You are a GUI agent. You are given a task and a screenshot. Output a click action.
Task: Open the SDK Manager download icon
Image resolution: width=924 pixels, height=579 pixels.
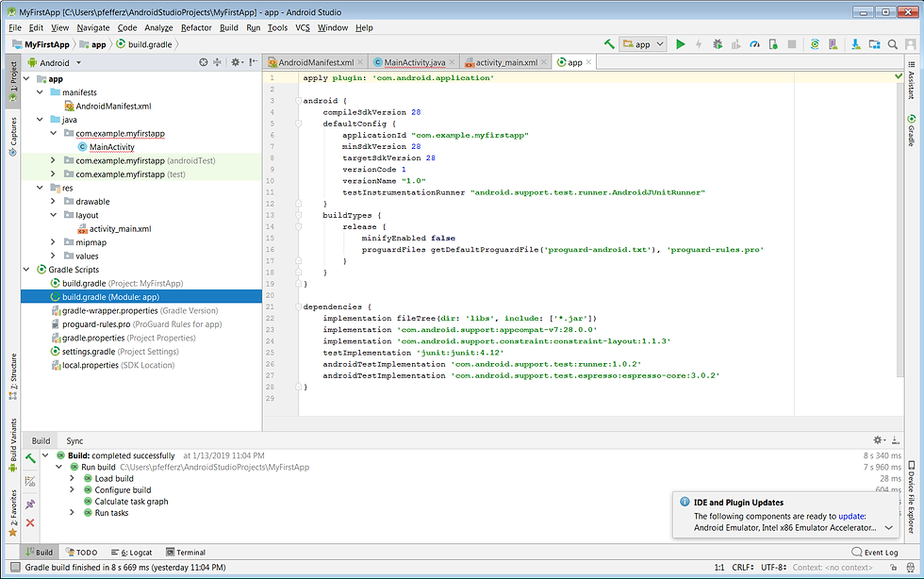tap(856, 43)
